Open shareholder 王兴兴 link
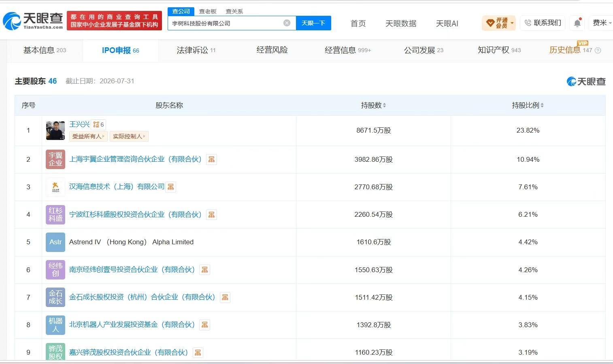This screenshot has height=364, width=613. (79, 124)
